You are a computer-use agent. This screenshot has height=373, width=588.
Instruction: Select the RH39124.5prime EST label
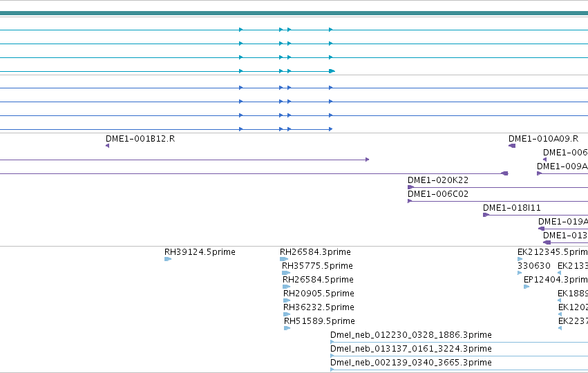click(x=200, y=252)
